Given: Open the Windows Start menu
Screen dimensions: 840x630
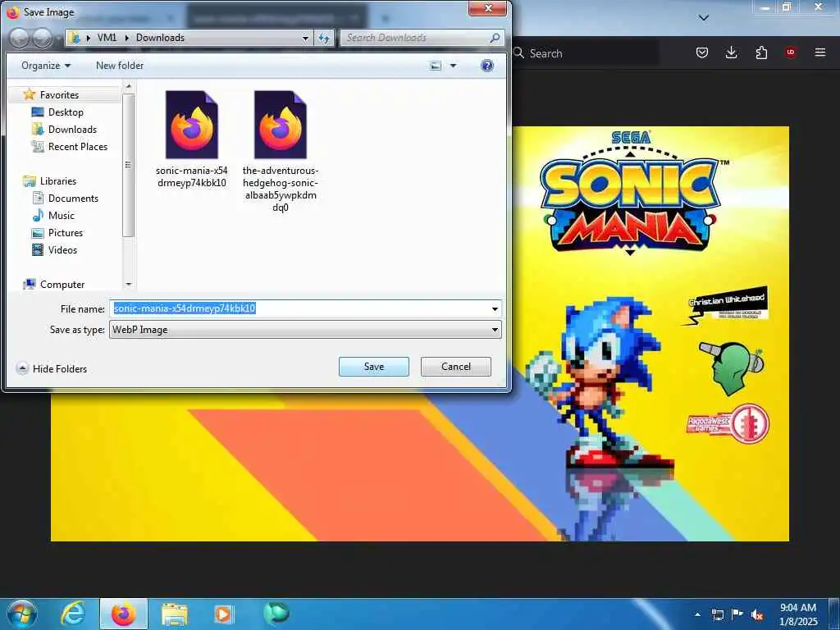Looking at the screenshot, I should click(21, 614).
